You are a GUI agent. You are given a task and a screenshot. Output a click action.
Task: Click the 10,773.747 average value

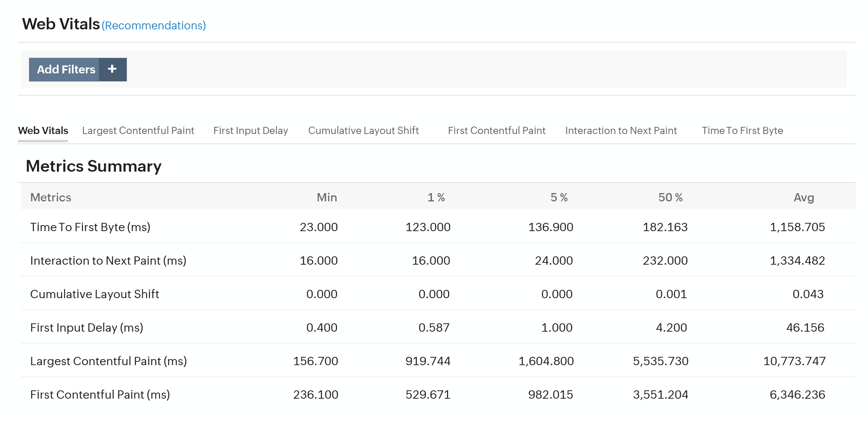[x=794, y=361]
